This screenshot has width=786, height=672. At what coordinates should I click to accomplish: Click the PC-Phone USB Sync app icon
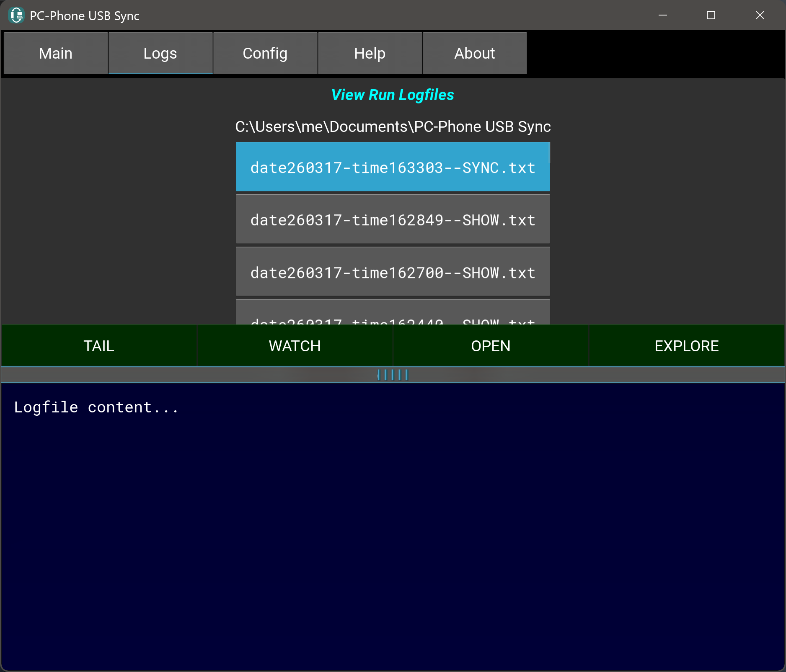click(x=16, y=15)
